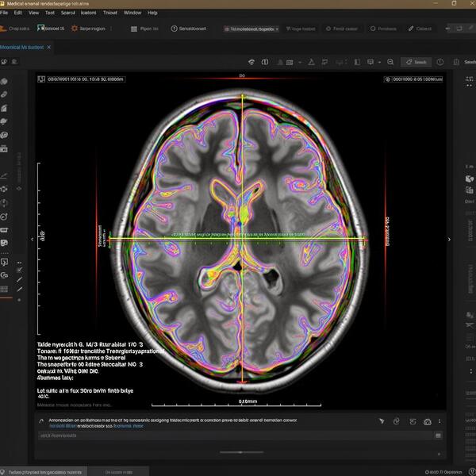Click the horizontal slider in bottom panel
The width and height of the screenshot is (476, 476).
[242, 452]
